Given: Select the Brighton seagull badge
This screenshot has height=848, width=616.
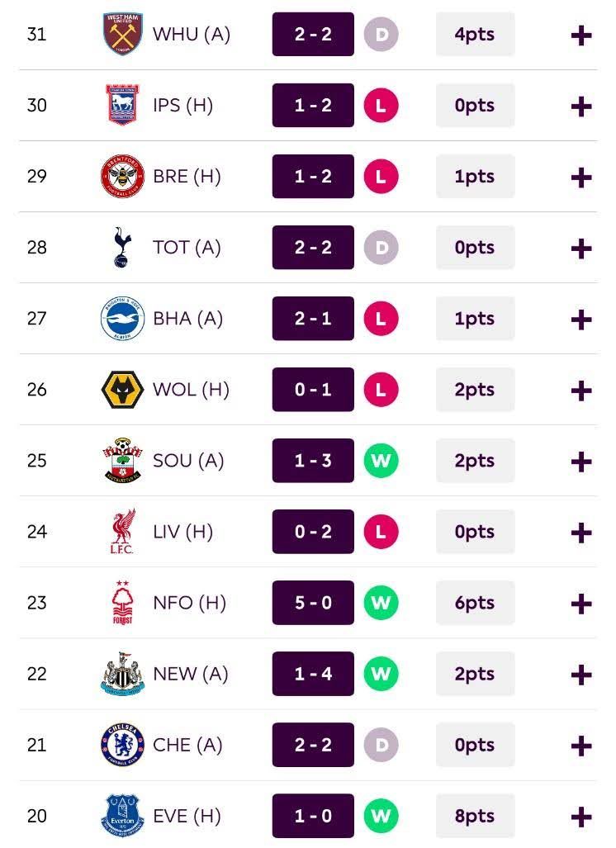Looking at the screenshot, I should coord(123,319).
